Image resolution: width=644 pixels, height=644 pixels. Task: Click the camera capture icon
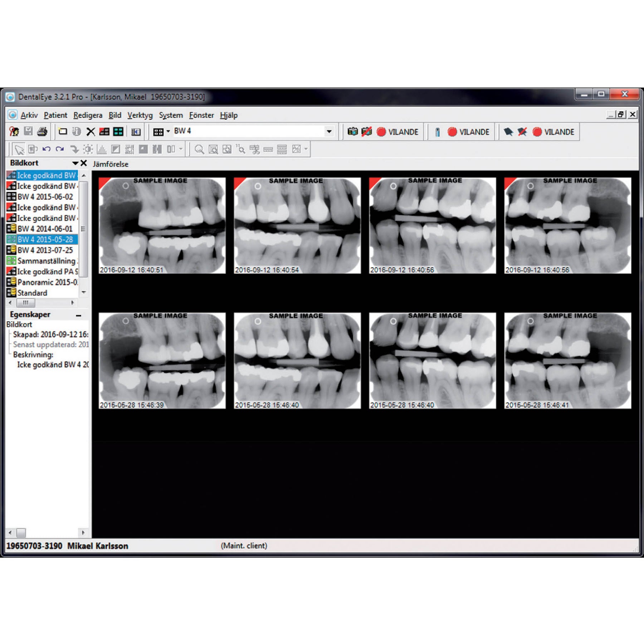point(353,132)
